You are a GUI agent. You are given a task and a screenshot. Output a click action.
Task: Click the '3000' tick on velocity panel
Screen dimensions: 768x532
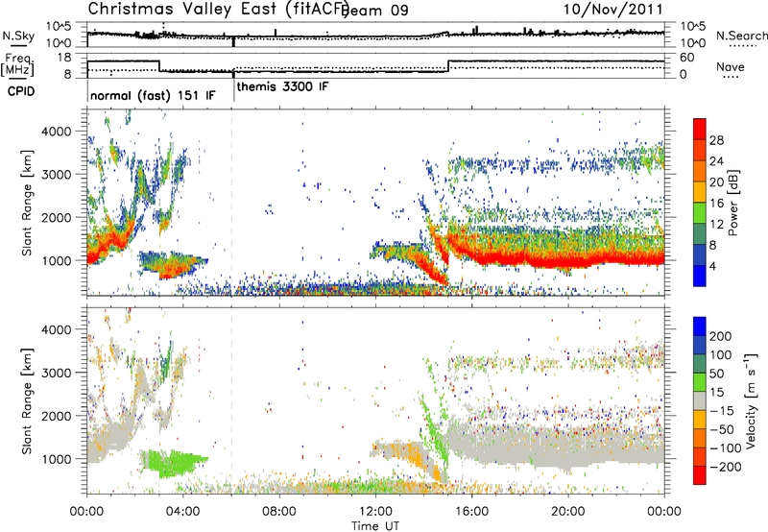point(57,373)
